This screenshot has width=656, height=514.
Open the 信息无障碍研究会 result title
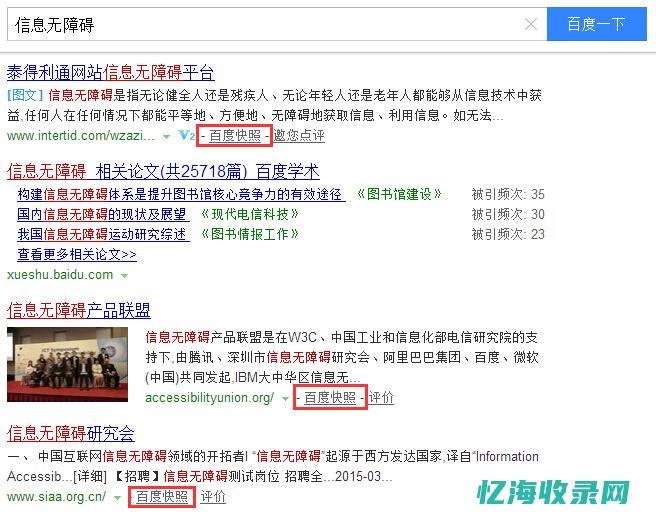coord(71,433)
